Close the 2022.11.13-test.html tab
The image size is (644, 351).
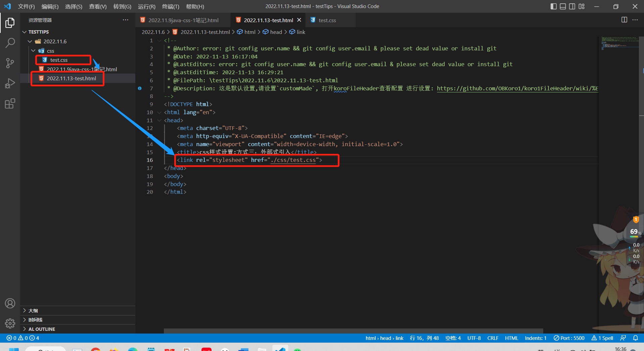pos(299,20)
